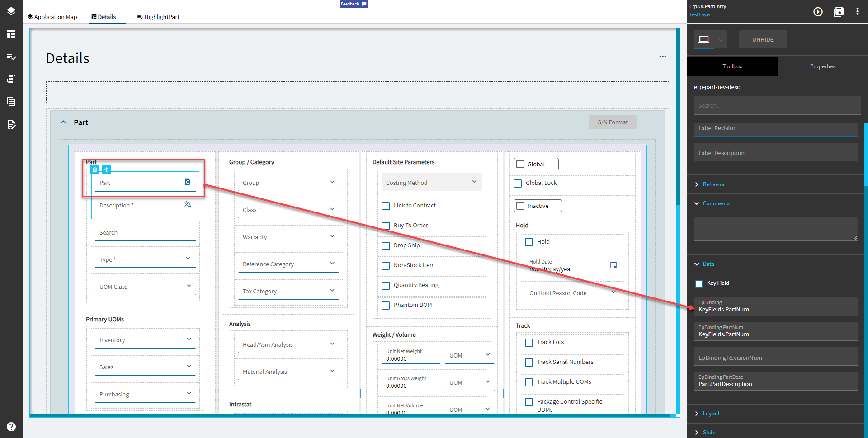
Task: Open the layout panels icon in left sidebar
Action: pyautogui.click(x=11, y=34)
